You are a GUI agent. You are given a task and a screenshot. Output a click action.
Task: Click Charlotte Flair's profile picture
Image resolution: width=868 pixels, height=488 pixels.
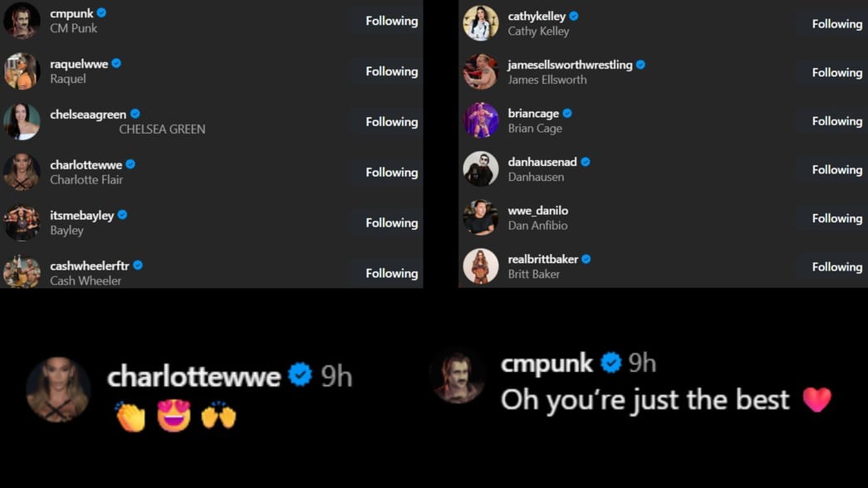click(x=22, y=172)
